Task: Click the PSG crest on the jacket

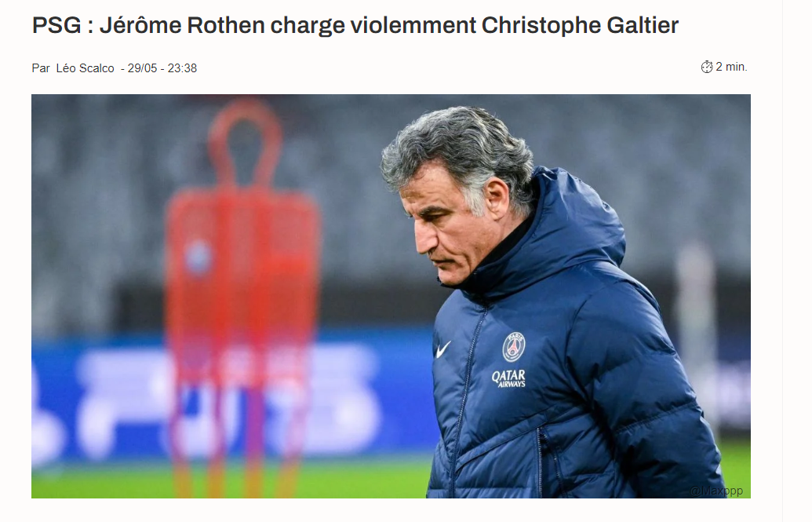Action: tap(514, 347)
